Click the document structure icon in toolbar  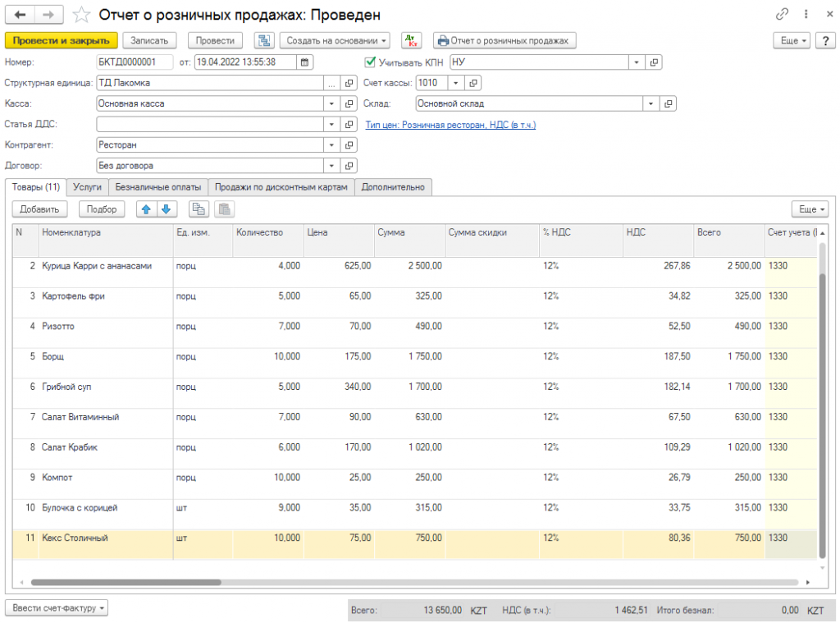coord(264,40)
